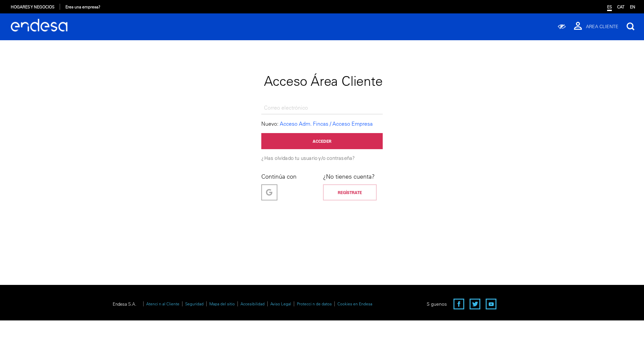Click the REGÍSTRATE button

tap(350, 192)
